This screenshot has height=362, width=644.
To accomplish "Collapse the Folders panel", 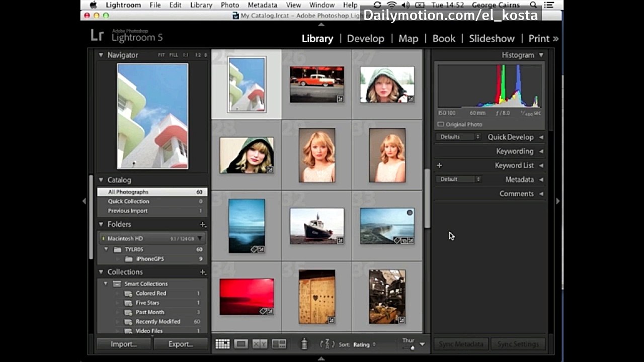I will click(x=101, y=225).
